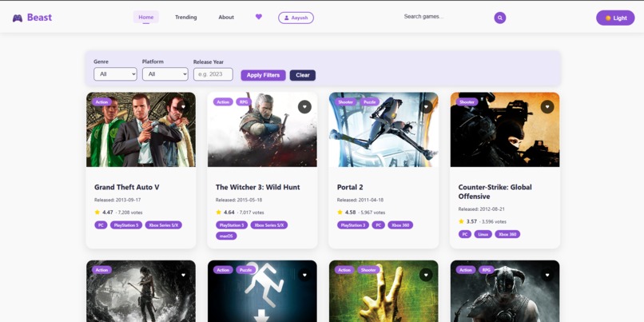The height and width of the screenshot is (322, 644).
Task: Click the text "Released: 2012-08-21"
Action: [x=482, y=209]
